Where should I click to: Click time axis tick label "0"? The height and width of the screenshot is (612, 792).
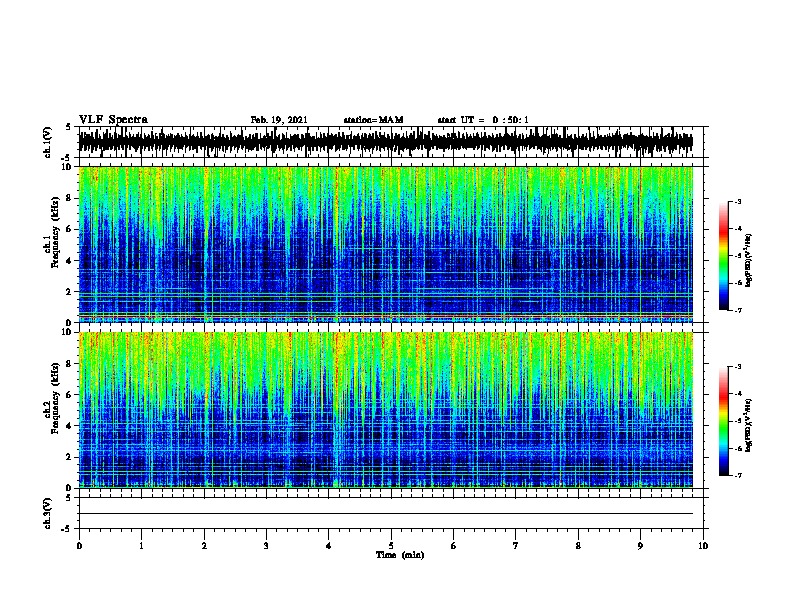tap(79, 546)
